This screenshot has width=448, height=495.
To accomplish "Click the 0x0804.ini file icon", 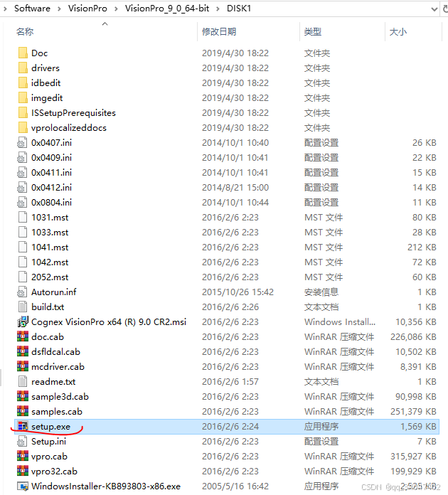I will (23, 203).
